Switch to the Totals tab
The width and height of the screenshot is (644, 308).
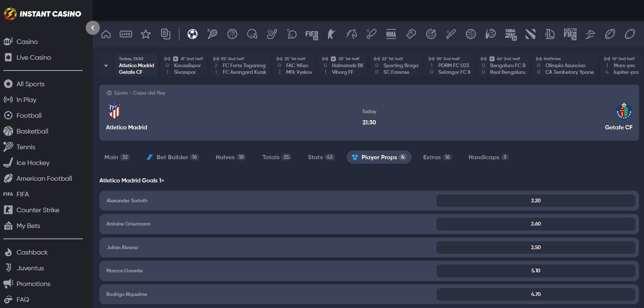277,157
